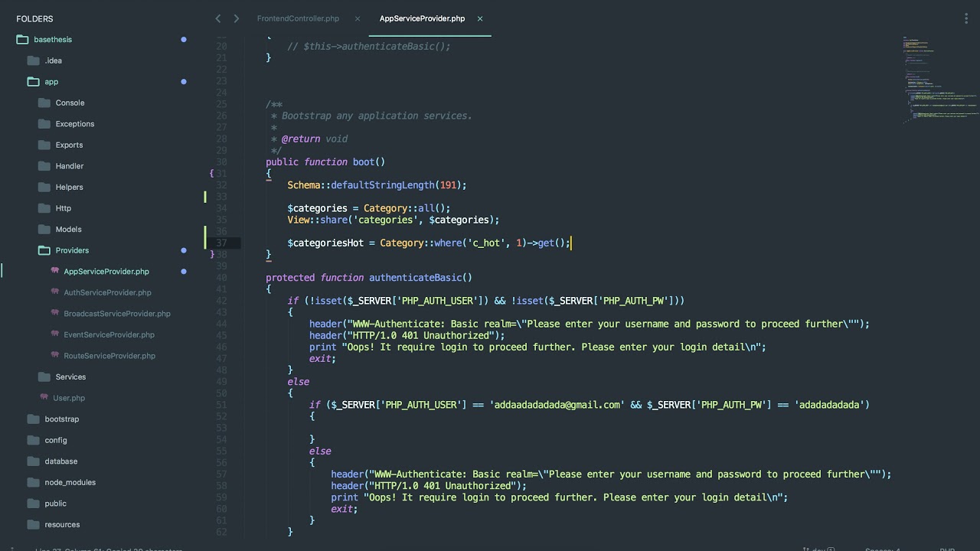Screen dimensions: 980x551
Task: Click the modified marker dot beside basethesis
Action: pos(184,39)
